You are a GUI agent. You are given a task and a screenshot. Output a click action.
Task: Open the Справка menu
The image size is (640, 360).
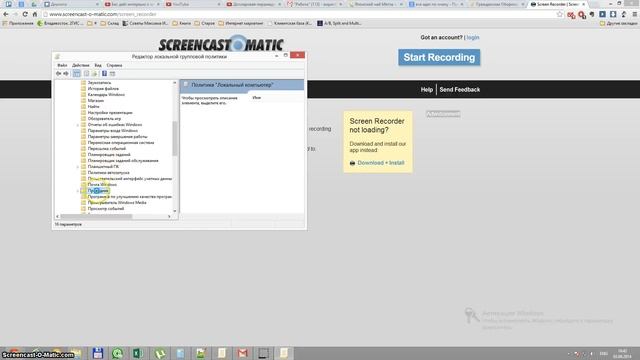click(114, 65)
